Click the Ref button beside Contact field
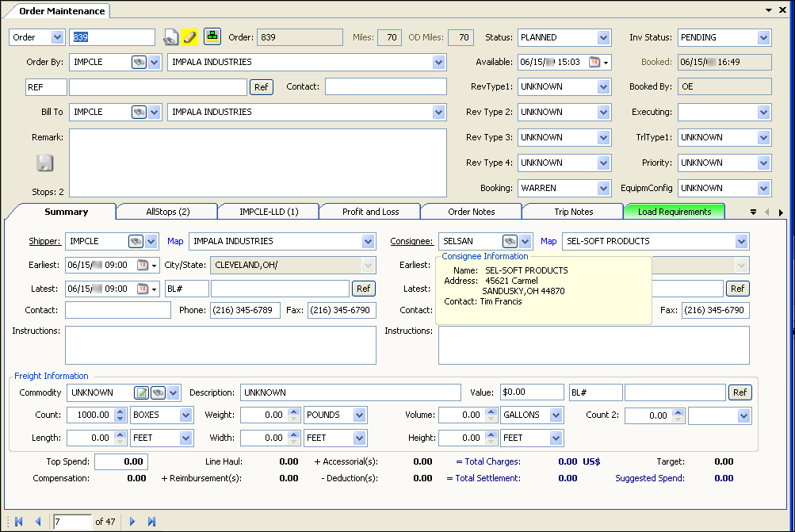This screenshot has height=532, width=795. [261, 87]
